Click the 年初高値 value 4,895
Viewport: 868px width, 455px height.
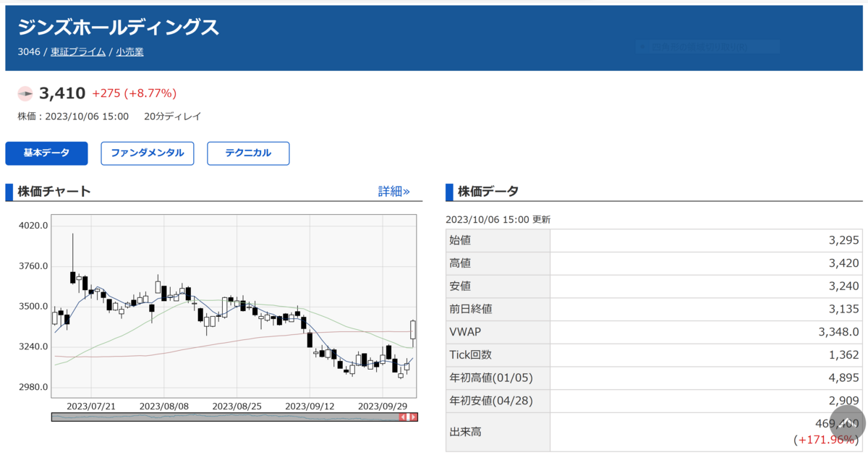844,378
